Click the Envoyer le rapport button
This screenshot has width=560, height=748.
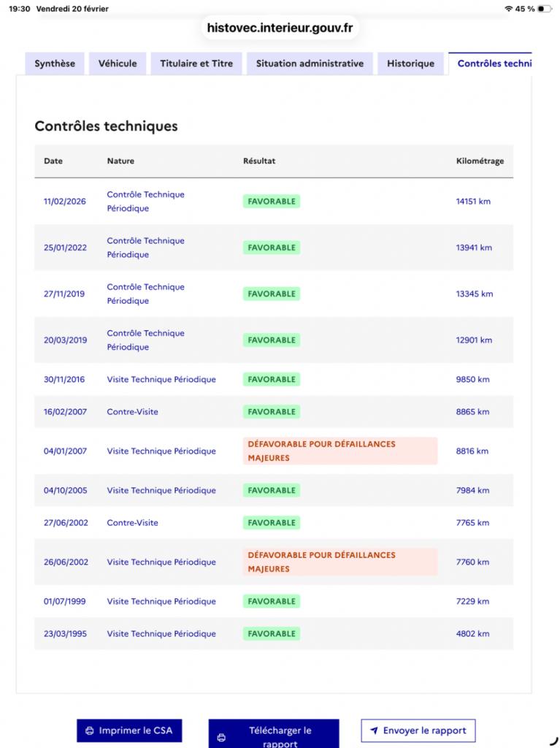point(418,730)
